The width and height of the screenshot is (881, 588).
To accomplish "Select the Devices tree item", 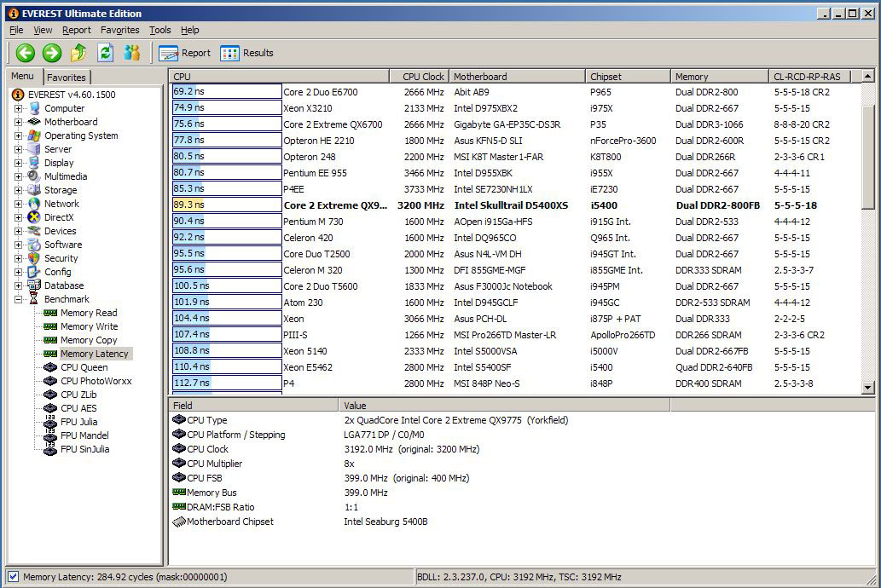I will coord(60,231).
